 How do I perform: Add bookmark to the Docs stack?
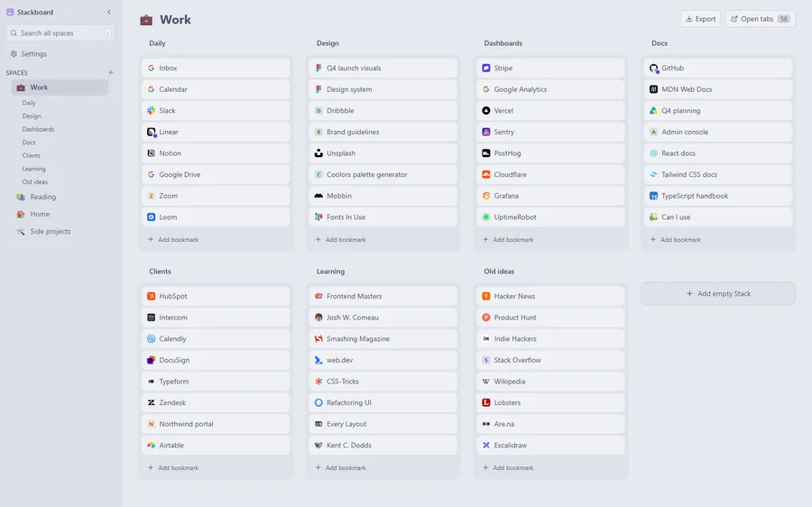[676, 240]
